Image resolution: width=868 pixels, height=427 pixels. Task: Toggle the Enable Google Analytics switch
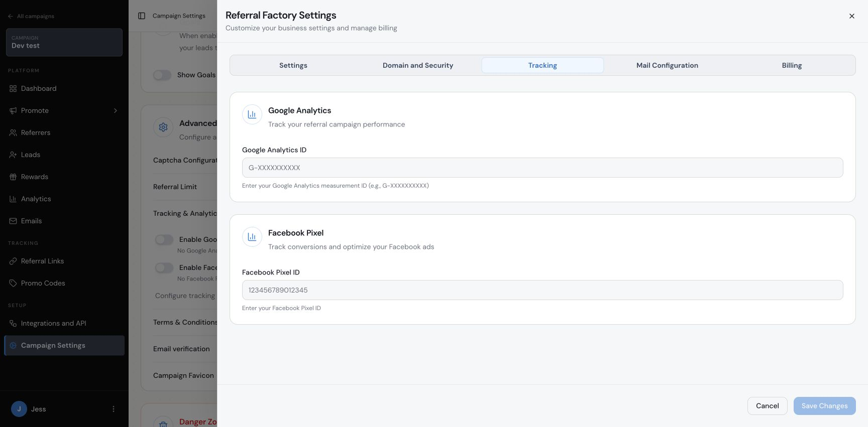(164, 239)
